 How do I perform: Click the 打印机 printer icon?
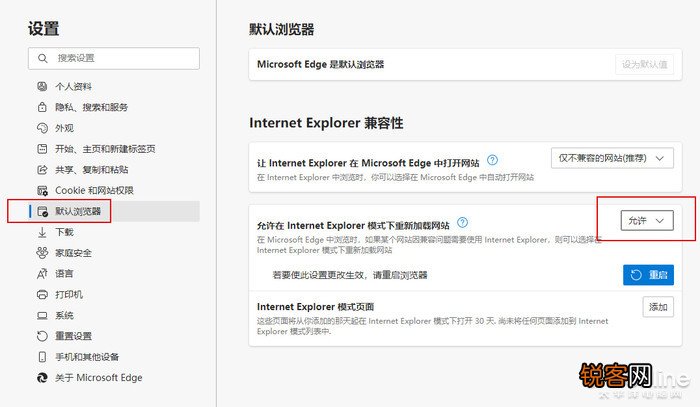point(42,295)
